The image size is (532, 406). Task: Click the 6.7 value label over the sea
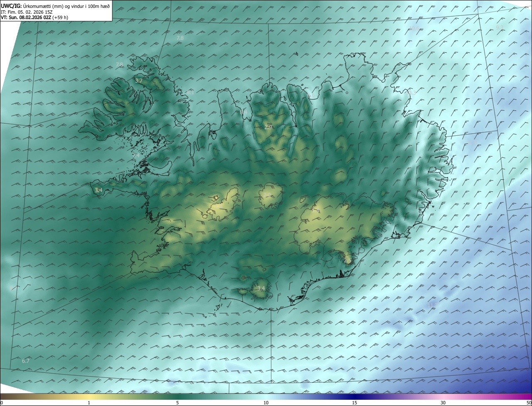coord(26,361)
